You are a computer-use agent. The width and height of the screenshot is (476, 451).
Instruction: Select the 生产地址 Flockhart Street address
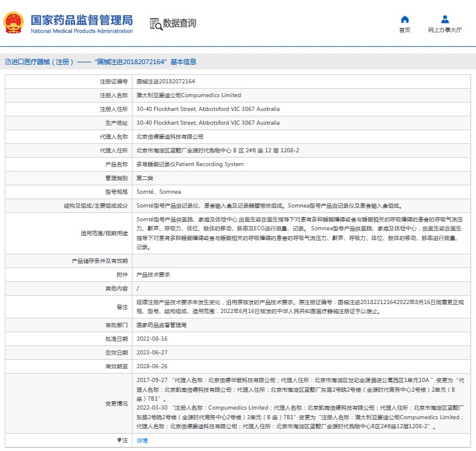208,123
